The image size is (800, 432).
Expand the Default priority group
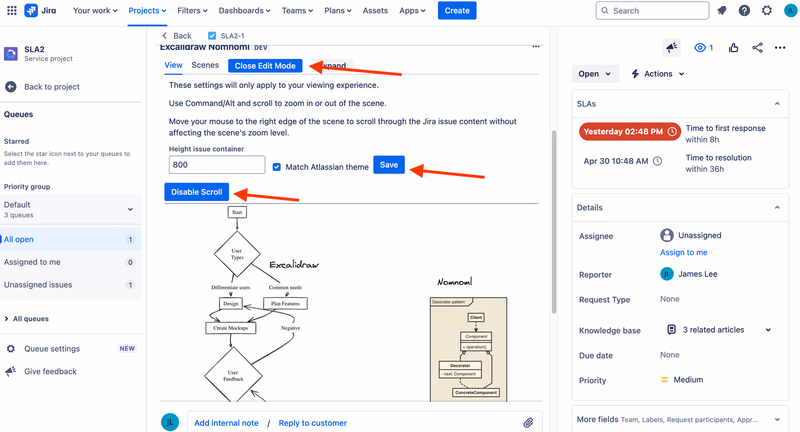coord(70,209)
